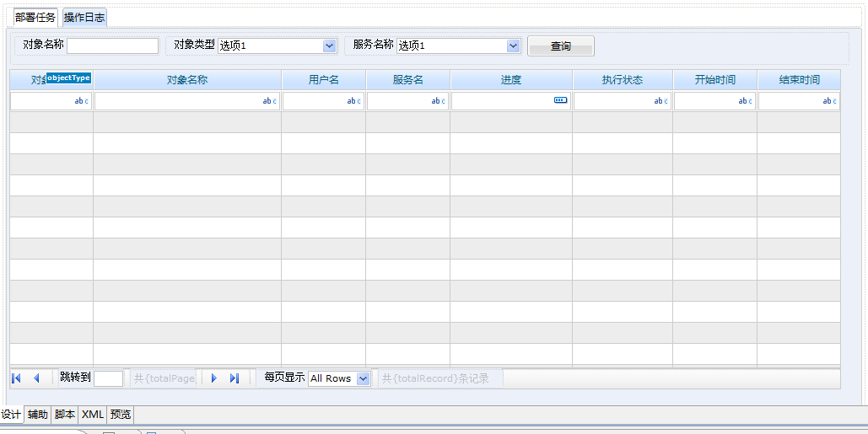Screen dimensions: 868x434
Task: Select the abc text icon under 执行状态 column
Action: coord(660,100)
